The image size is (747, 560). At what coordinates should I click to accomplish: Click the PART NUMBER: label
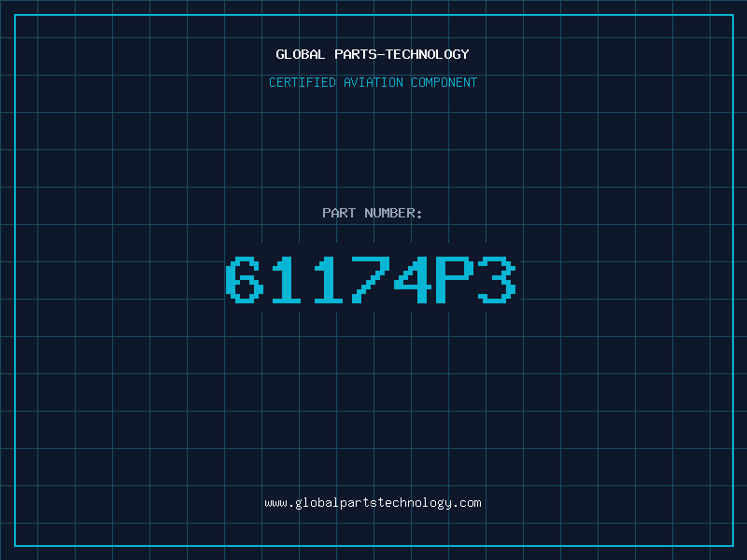pyautogui.click(x=372, y=213)
